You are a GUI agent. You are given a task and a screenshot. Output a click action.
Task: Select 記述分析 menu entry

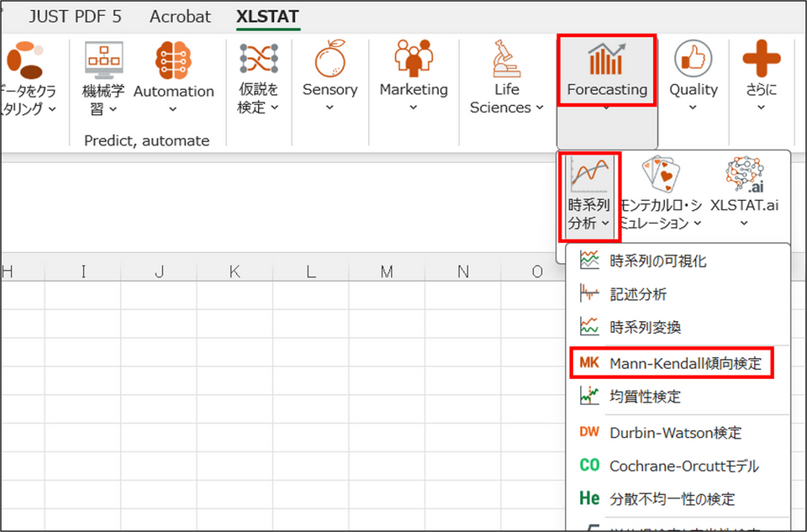678,294
